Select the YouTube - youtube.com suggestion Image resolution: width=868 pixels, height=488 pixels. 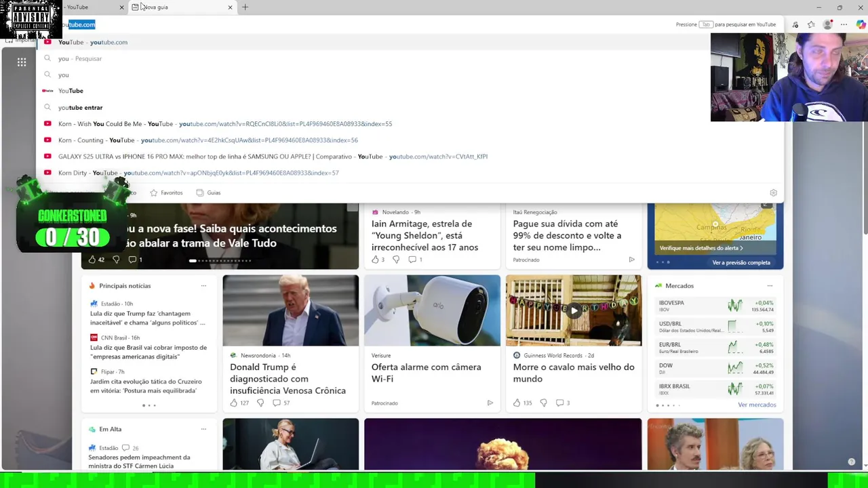click(410, 42)
